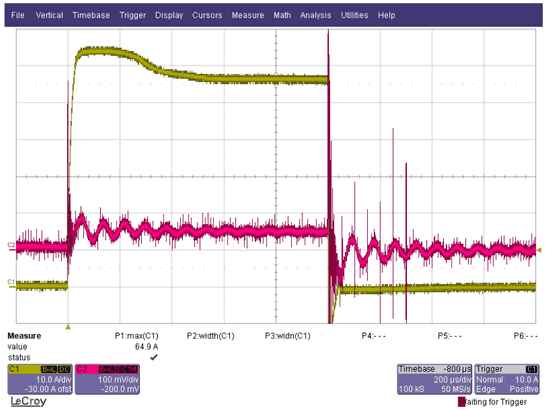Click the 'value' row label in Measure table
The height and width of the screenshot is (410, 546).
click(17, 347)
